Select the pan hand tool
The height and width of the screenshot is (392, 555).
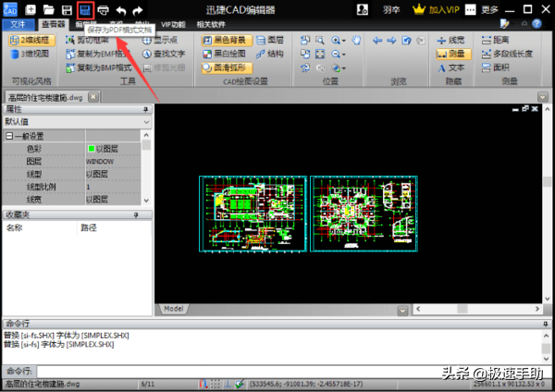coord(356,40)
